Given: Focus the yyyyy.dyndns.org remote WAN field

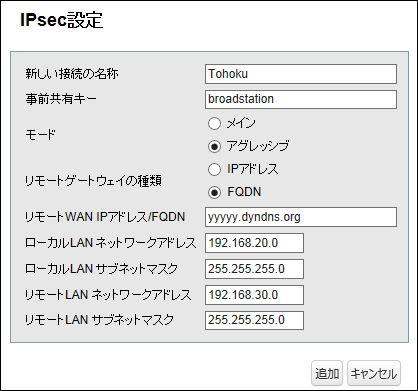Looking at the screenshot, I should [301, 217].
